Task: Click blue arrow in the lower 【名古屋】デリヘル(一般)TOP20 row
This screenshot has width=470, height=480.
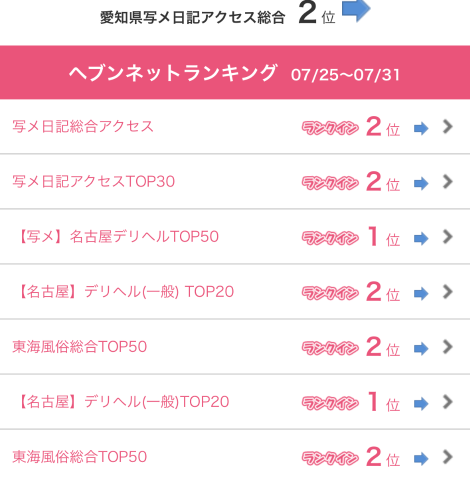Action: point(421,404)
